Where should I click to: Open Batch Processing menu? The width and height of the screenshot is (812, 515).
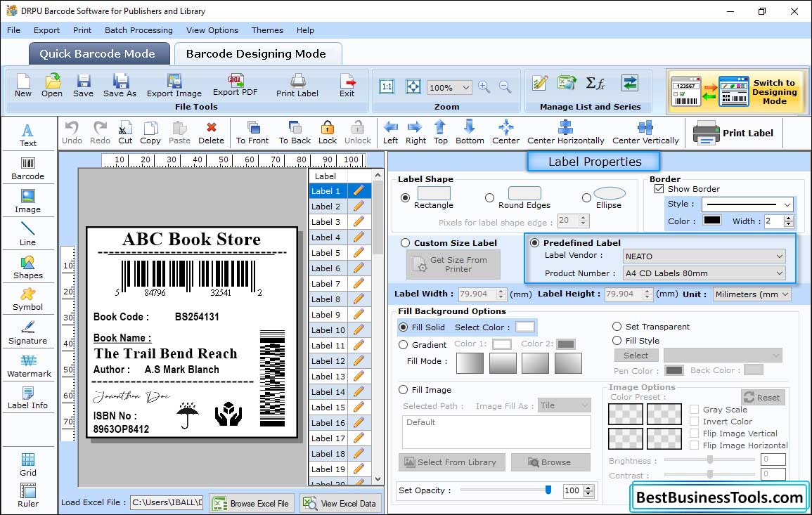[138, 30]
